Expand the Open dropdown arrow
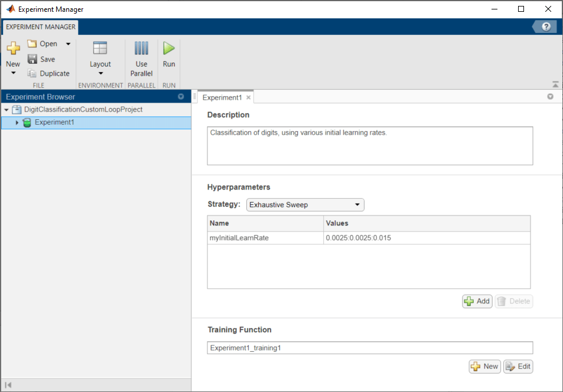This screenshot has width=563, height=392. pos(68,44)
